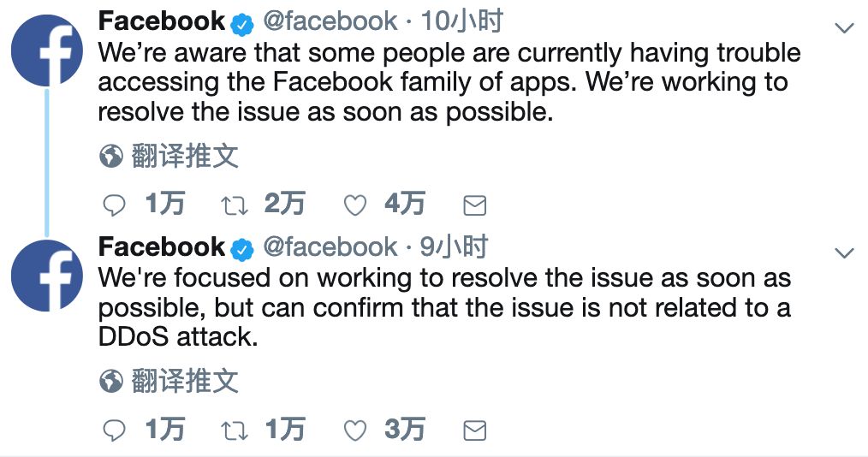
Task: Reply to the first Facebook tweet
Action: (114, 205)
